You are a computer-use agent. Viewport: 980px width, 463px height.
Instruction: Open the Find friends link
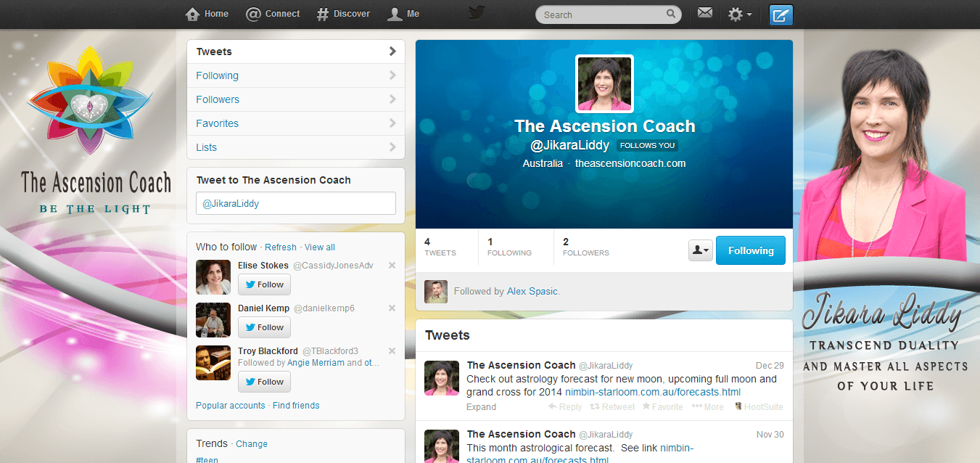(x=296, y=406)
